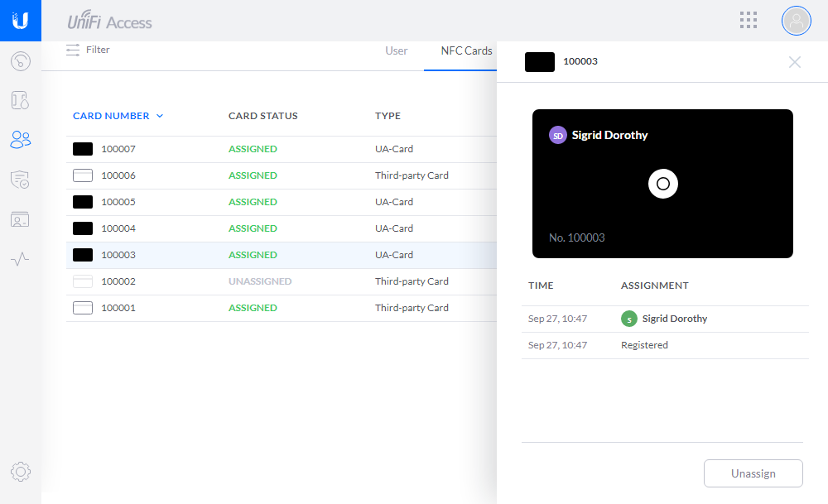
Task: Click the black card icon of 100005
Action: pyautogui.click(x=82, y=202)
